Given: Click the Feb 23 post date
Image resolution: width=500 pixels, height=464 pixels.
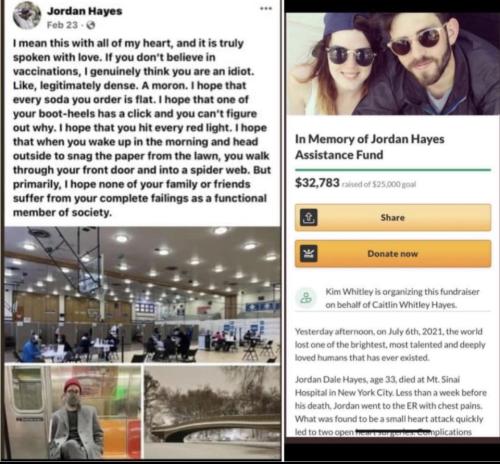Looking at the screenshot, I should pos(62,25).
